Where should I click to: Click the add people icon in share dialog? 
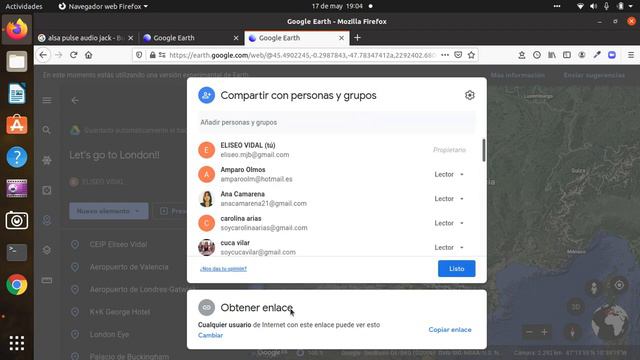207,95
